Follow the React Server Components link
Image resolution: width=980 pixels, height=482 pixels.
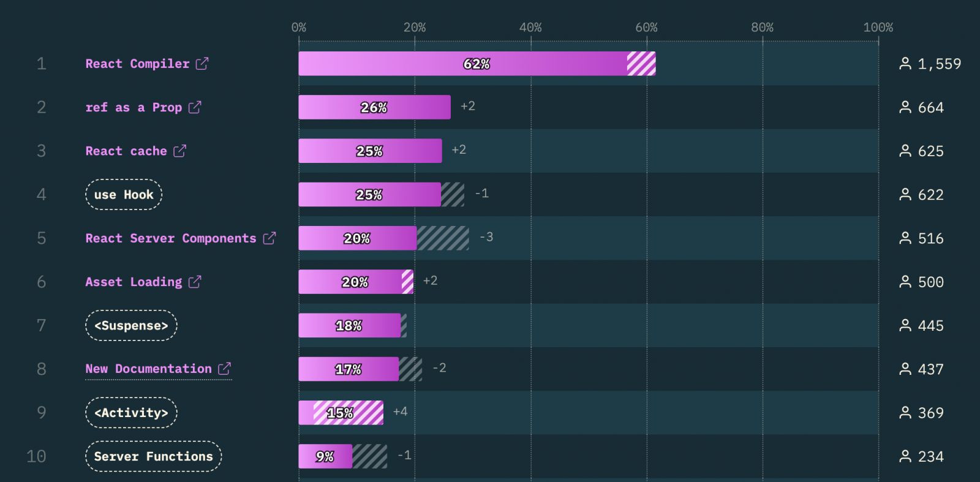tap(170, 238)
